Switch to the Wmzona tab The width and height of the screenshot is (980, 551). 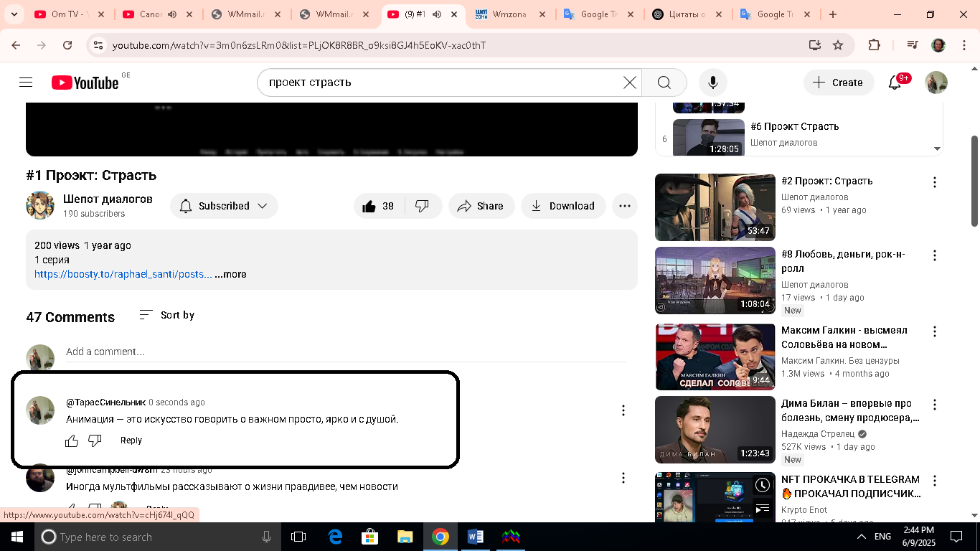pos(510,14)
